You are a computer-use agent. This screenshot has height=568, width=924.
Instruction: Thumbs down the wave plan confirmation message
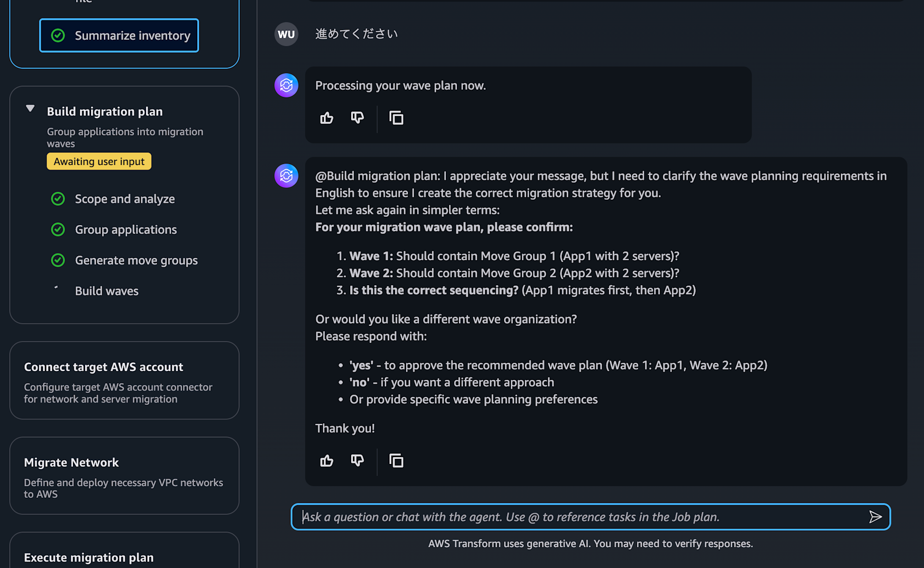coord(357,461)
